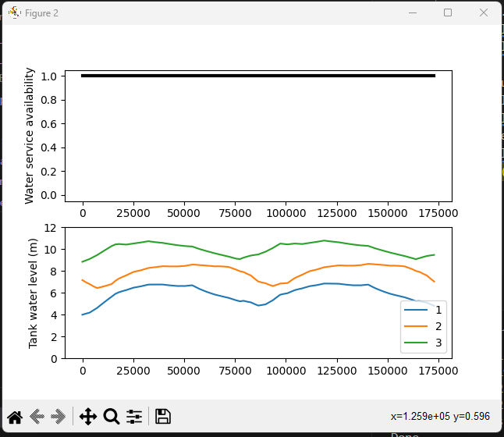Click the black water service availability line
Screen dimensions: 504x437
[258, 76]
